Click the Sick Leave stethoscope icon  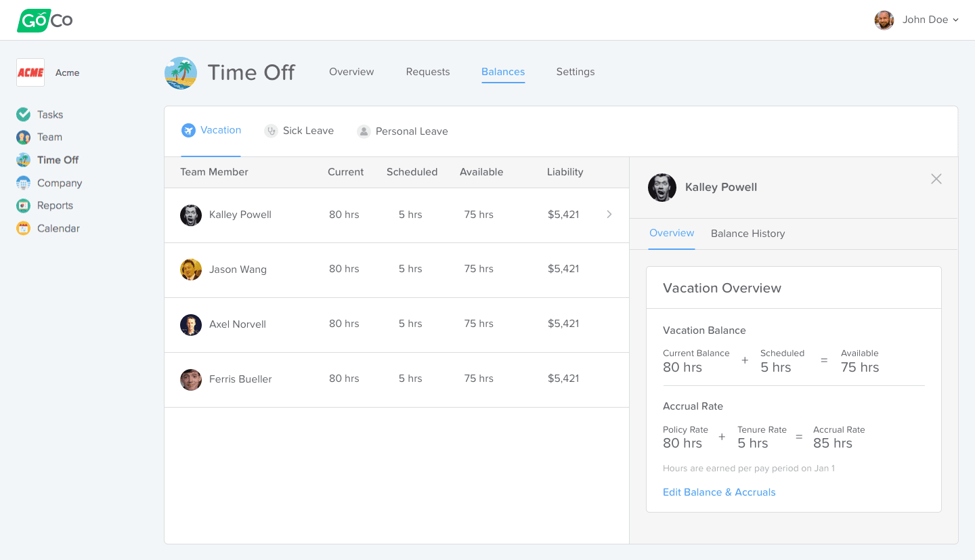pos(272,131)
